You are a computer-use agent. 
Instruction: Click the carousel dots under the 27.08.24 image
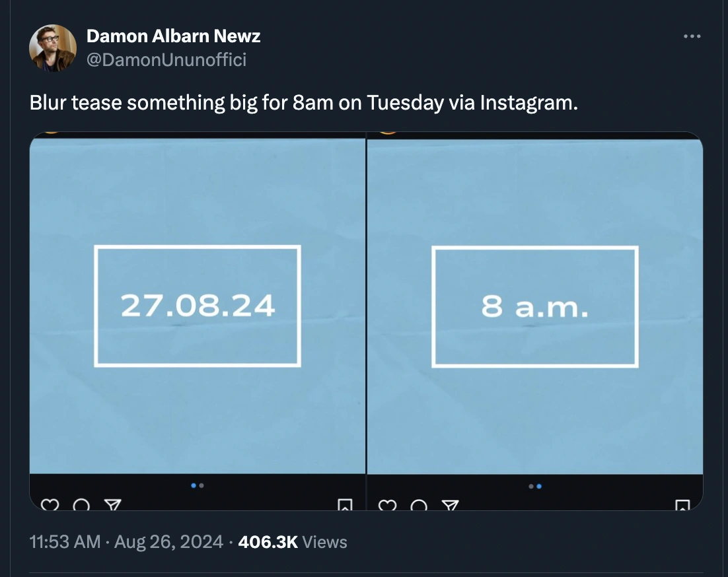coord(198,486)
